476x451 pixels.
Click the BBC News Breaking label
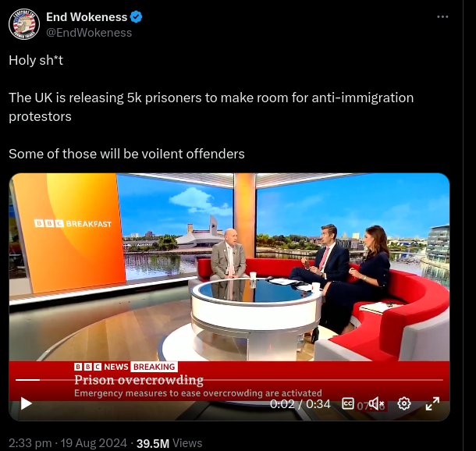click(126, 367)
